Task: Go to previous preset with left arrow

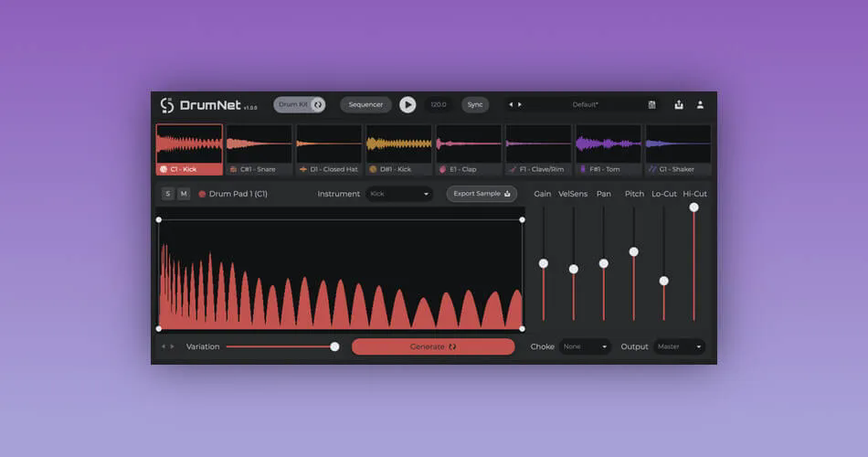Action: 511,105
